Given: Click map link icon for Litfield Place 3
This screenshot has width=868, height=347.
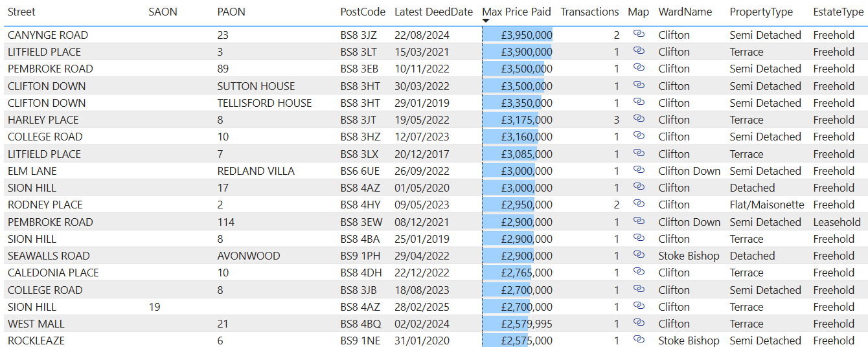Looking at the screenshot, I should 638,51.
